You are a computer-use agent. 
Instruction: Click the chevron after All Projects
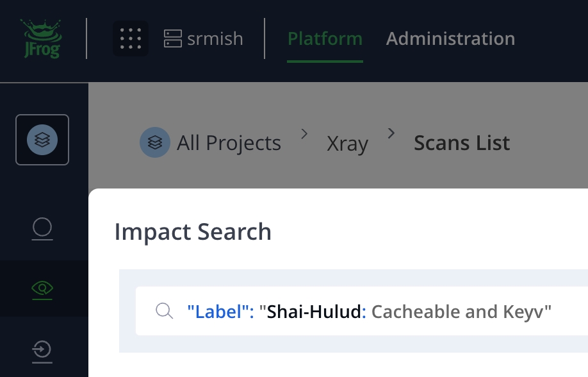[304, 133]
